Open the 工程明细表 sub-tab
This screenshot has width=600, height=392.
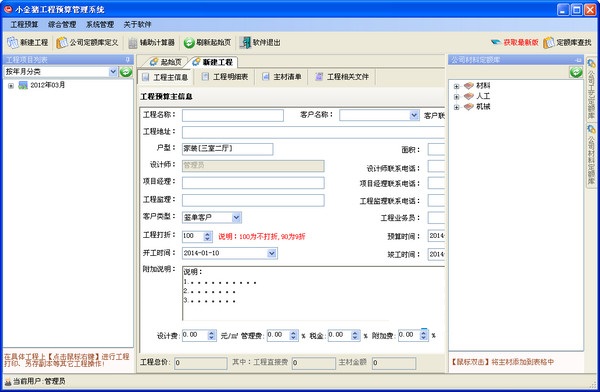point(225,77)
